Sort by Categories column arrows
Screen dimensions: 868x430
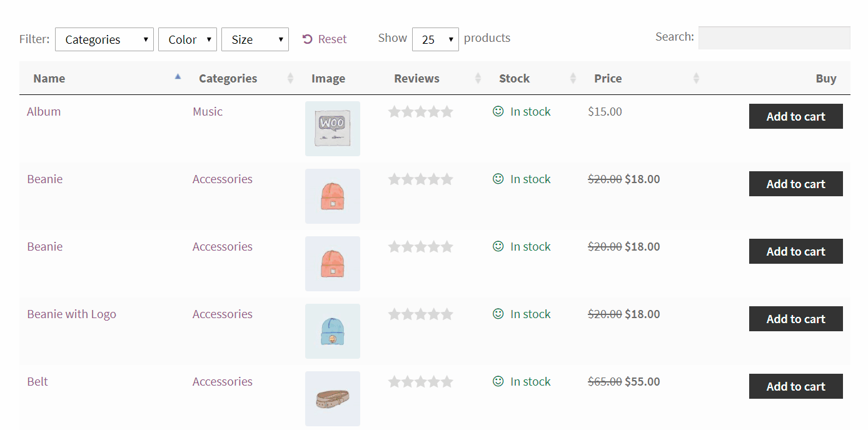point(290,78)
